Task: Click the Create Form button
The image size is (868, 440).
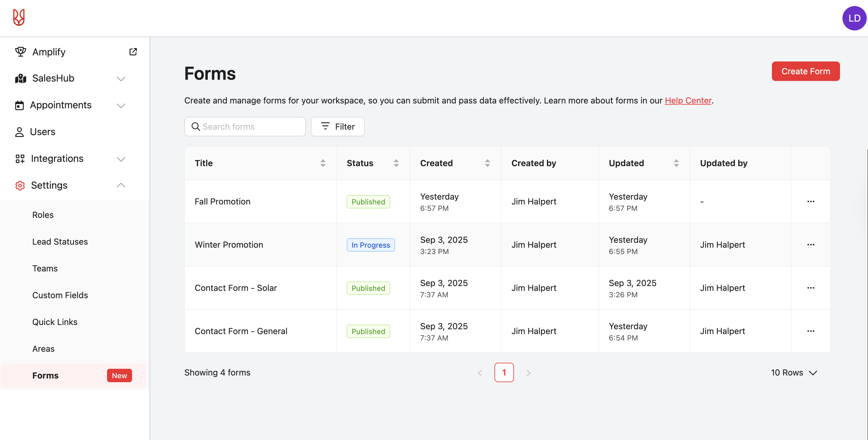Action: [805, 71]
